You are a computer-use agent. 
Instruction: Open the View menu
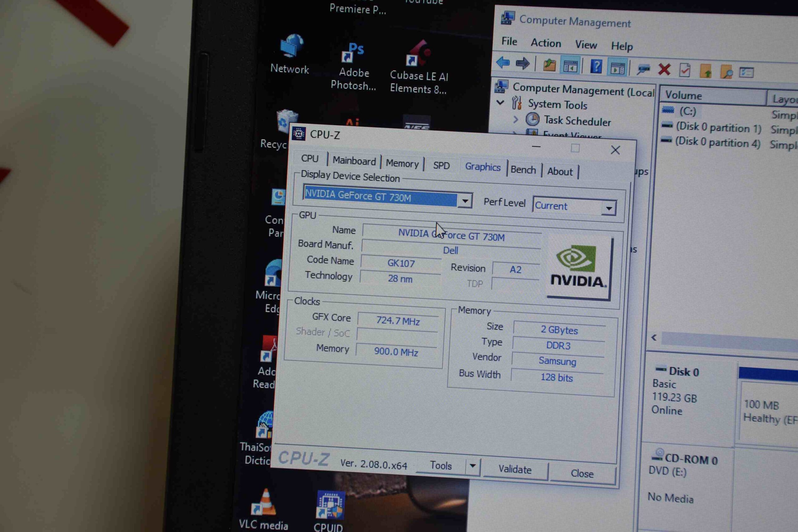(586, 45)
